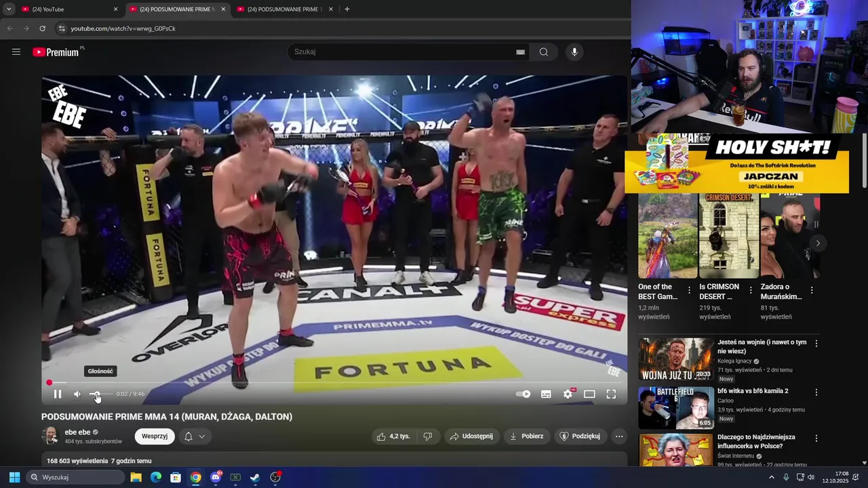Toggle the autoplay switch in the player

(523, 394)
